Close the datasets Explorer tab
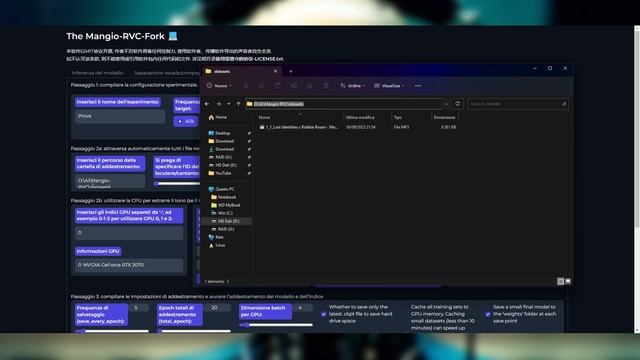This screenshot has height=360, width=640. click(x=276, y=71)
